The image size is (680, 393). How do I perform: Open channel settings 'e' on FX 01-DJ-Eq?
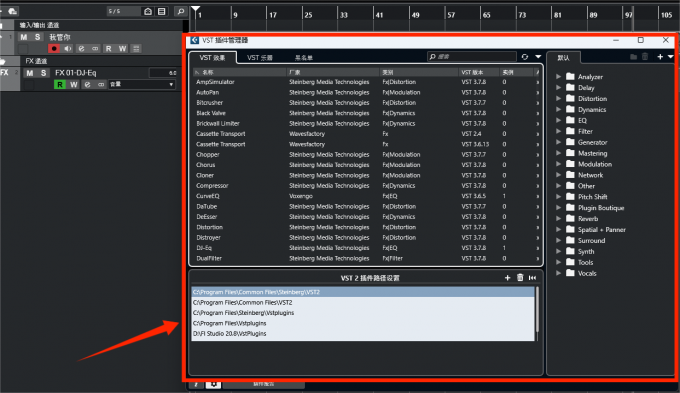88,84
